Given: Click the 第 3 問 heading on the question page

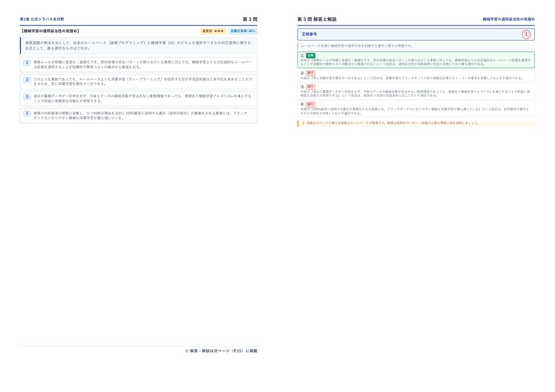Looking at the screenshot, I should pos(250,19).
